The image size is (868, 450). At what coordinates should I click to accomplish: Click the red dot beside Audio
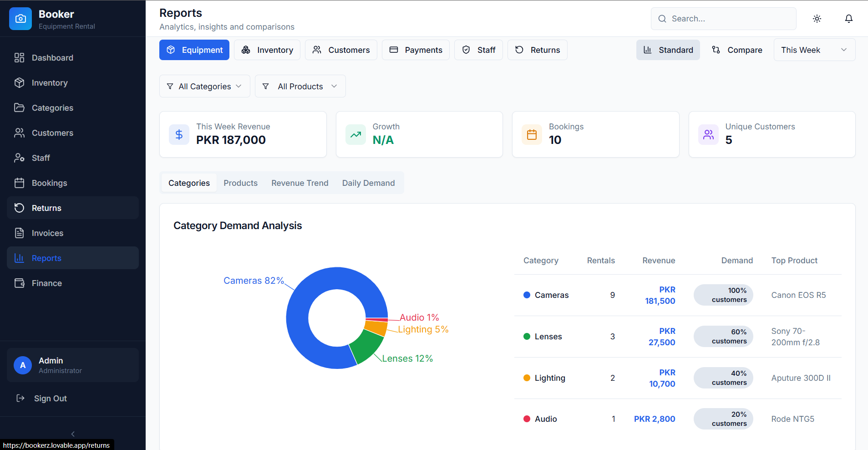[x=527, y=419]
